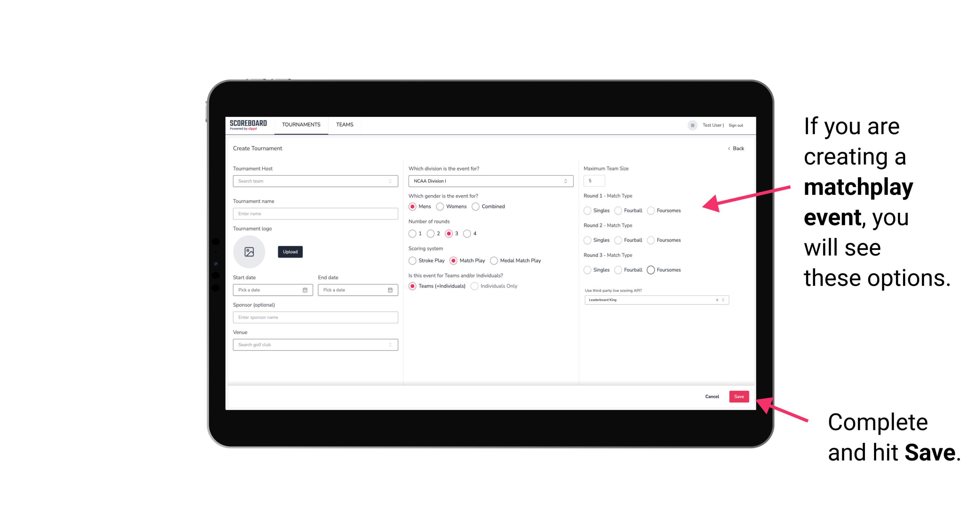Click the Venue search dropdown icon
Viewport: 980px width, 527px height.
click(390, 345)
